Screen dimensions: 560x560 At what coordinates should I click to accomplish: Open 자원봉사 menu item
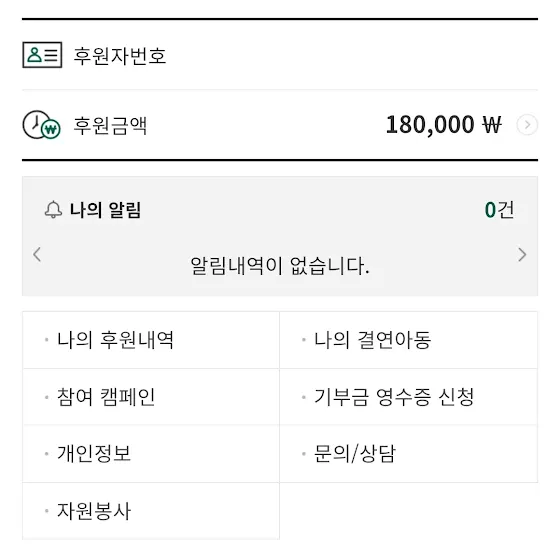tap(151, 511)
